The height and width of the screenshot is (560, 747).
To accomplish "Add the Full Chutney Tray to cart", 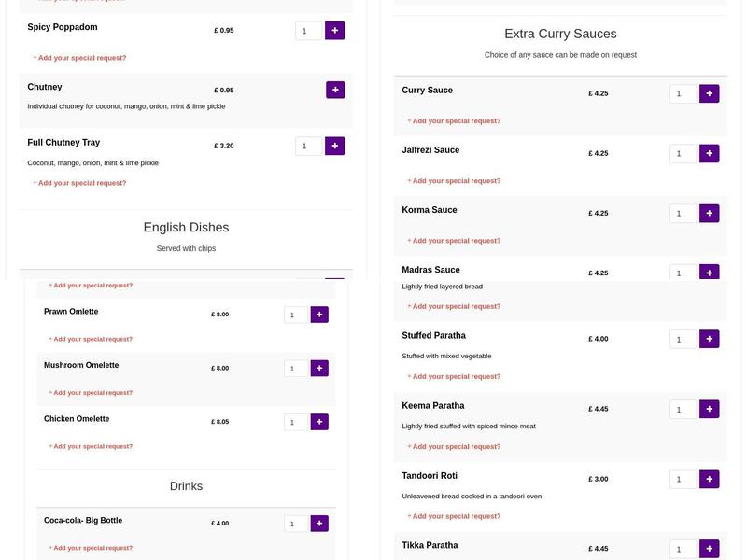I will (x=334, y=146).
